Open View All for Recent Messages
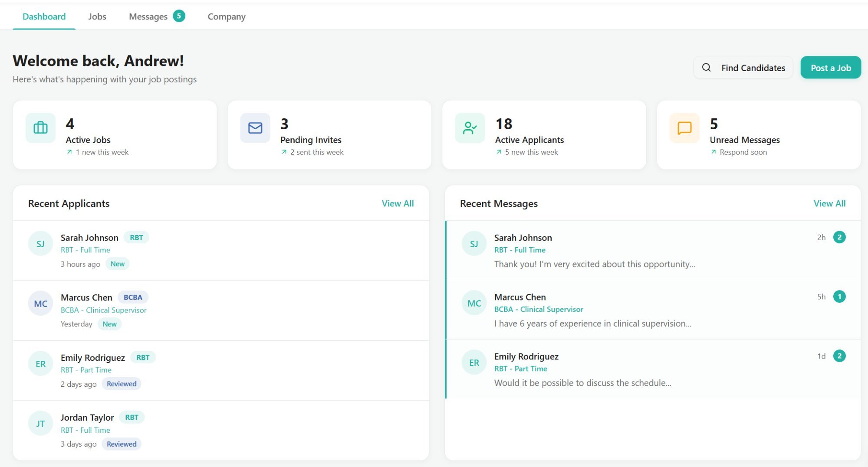 pos(829,203)
